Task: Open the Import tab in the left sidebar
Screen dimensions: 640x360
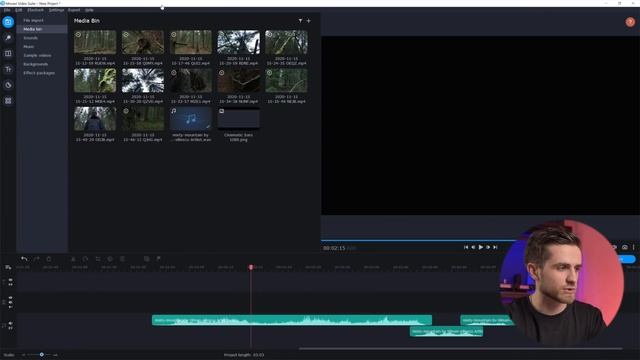Action: [8, 22]
